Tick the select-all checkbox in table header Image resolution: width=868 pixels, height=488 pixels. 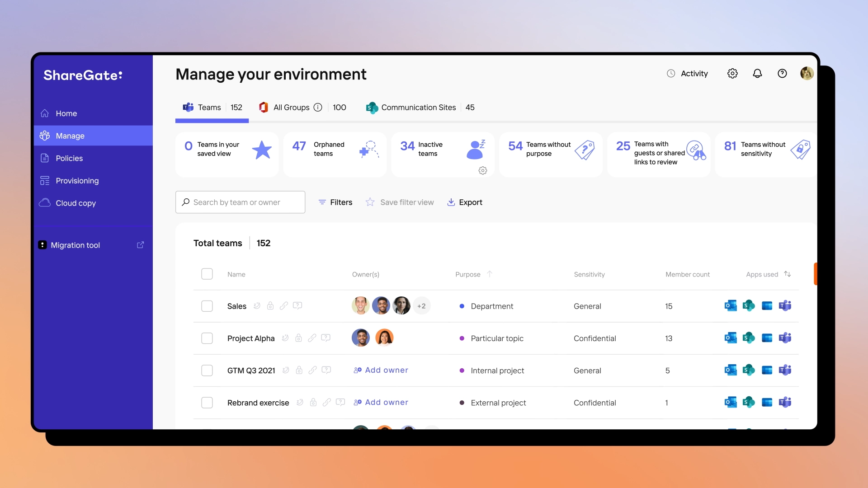point(207,274)
